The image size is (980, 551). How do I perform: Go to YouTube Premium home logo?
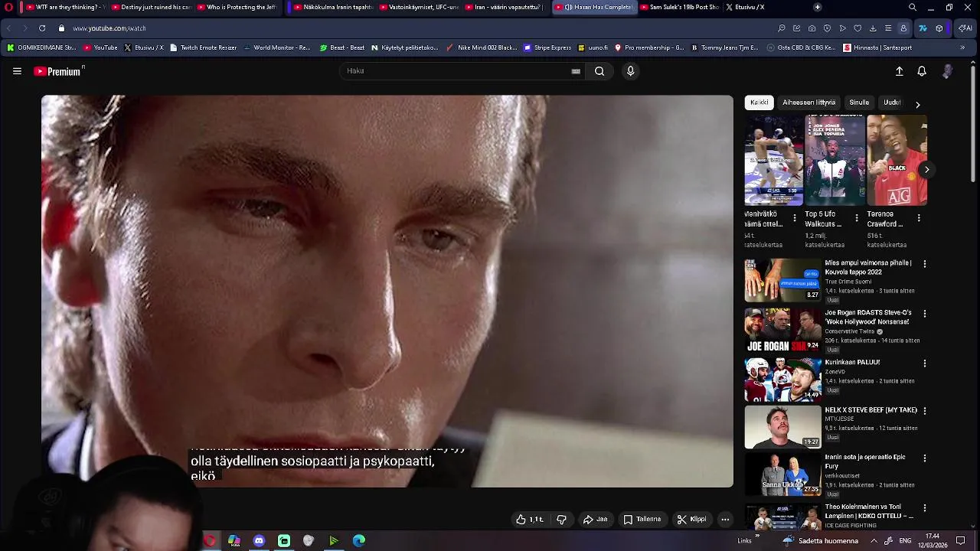59,71
